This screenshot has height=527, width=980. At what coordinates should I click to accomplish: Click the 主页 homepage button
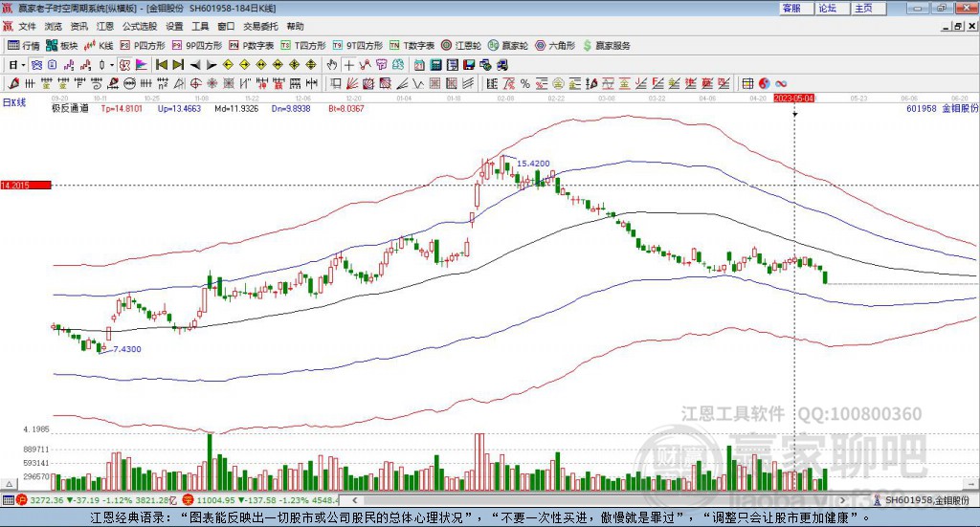pyautogui.click(x=869, y=8)
